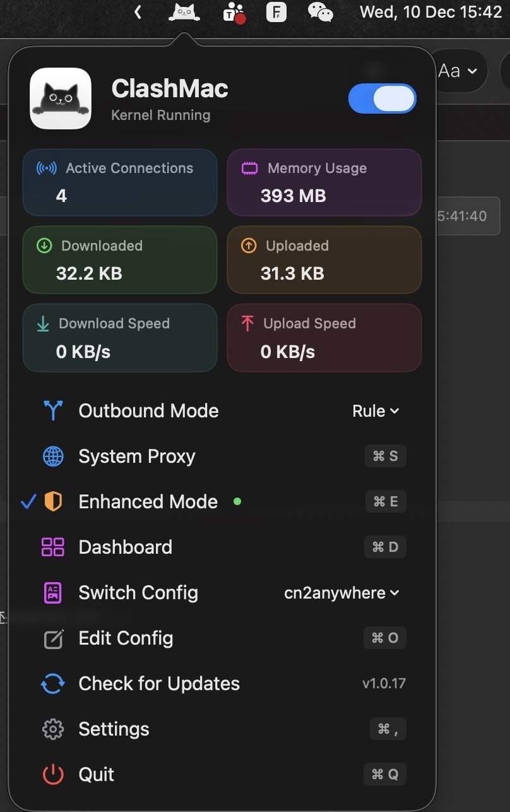The width and height of the screenshot is (510, 812).
Task: Click the System Proxy globe icon
Action: pyautogui.click(x=53, y=457)
